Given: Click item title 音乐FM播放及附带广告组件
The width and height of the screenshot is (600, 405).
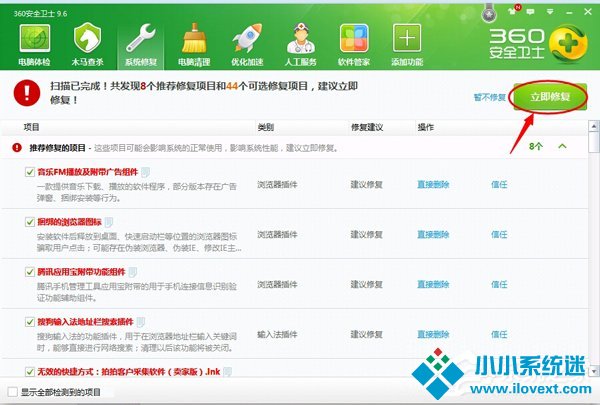Looking at the screenshot, I should (88, 172).
